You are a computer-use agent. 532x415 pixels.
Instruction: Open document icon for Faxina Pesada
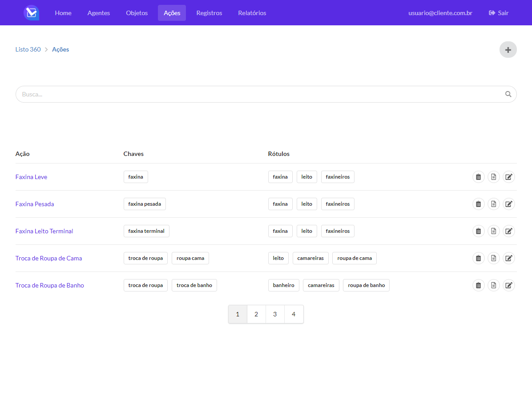493,204
